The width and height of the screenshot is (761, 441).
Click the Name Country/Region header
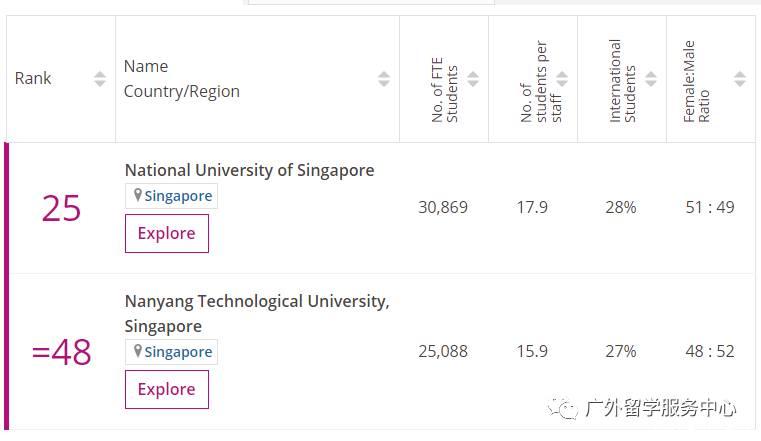pos(181,79)
